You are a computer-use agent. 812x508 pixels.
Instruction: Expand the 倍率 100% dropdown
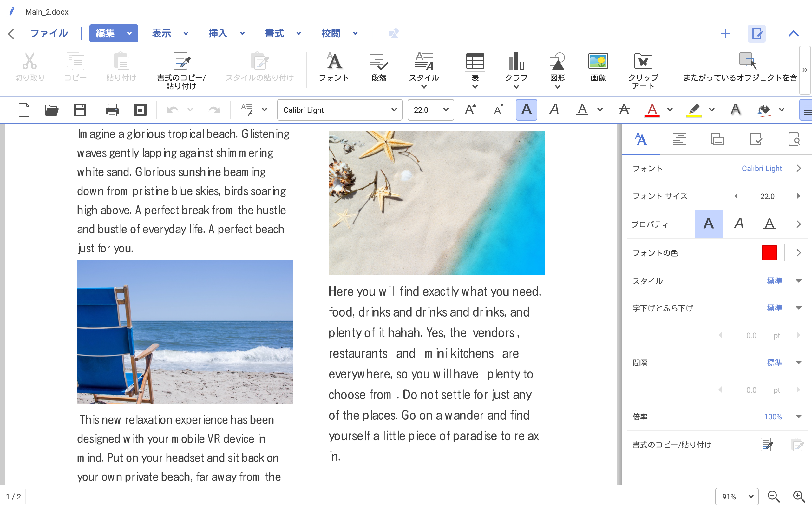click(799, 417)
